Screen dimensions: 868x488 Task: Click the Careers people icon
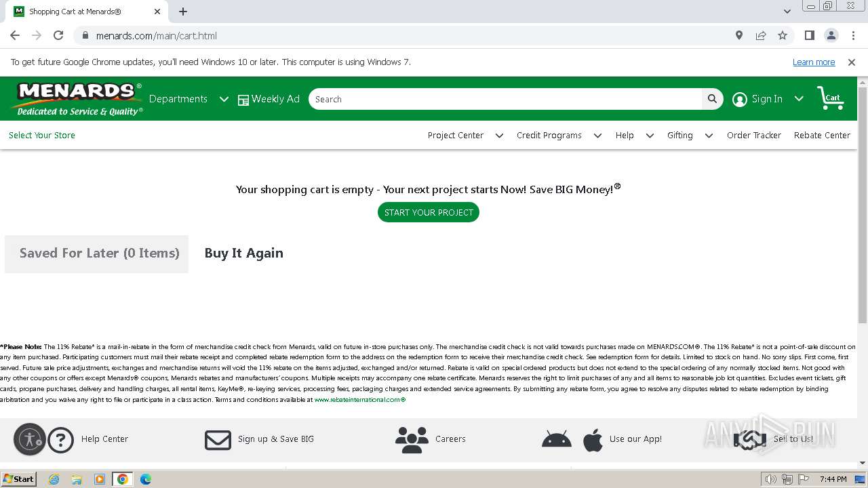(412, 440)
